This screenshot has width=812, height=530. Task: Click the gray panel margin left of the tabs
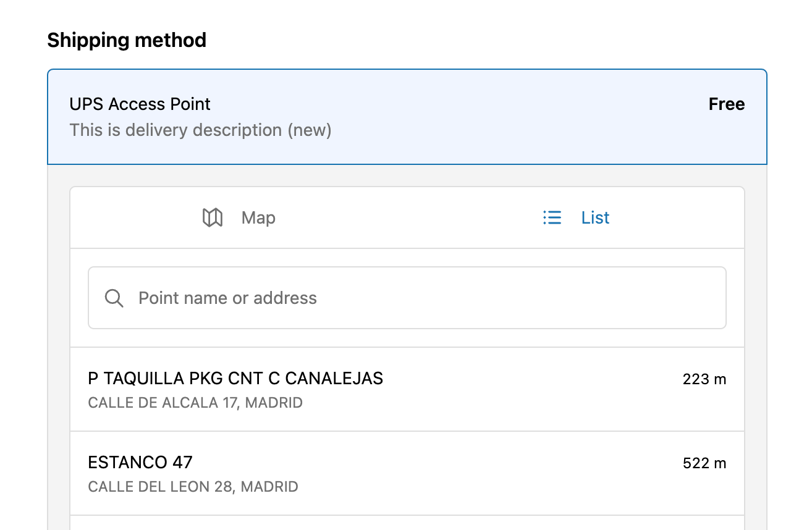[59, 217]
